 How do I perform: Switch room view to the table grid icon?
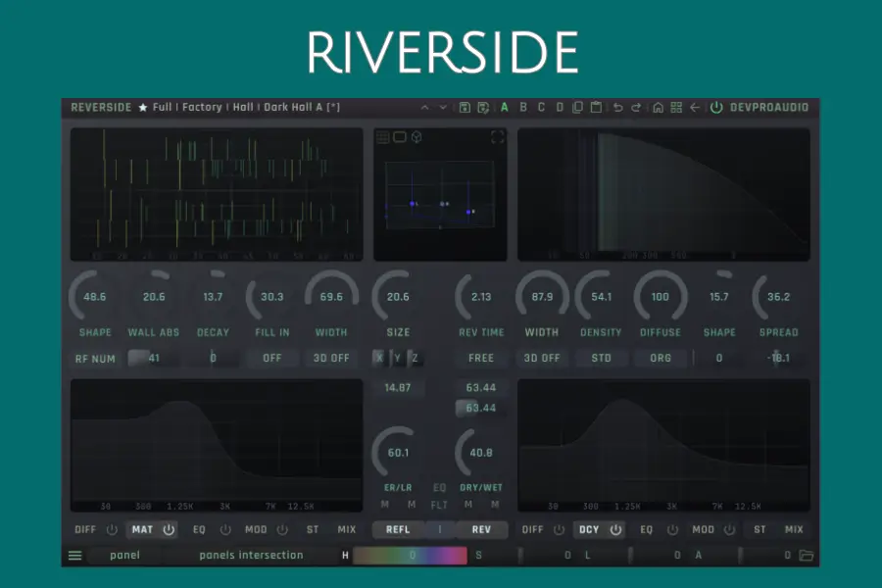pyautogui.click(x=382, y=137)
